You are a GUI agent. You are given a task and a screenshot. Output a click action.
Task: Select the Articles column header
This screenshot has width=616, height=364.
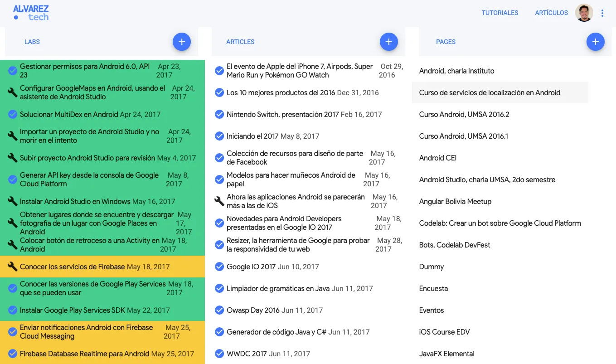pos(240,42)
